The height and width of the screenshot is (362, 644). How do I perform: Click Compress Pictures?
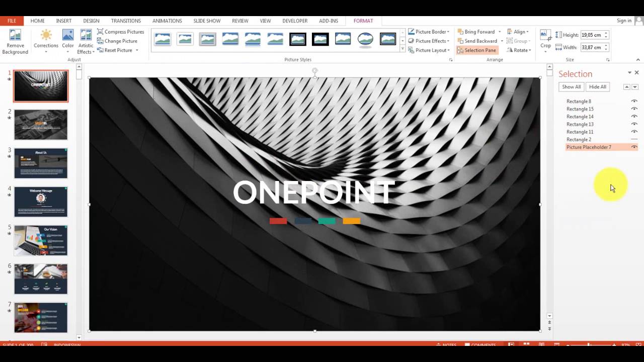[120, 32]
